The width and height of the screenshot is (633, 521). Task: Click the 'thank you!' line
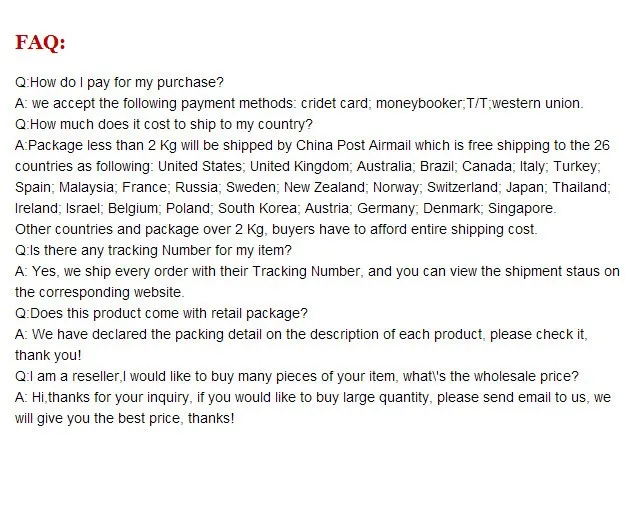pos(48,355)
